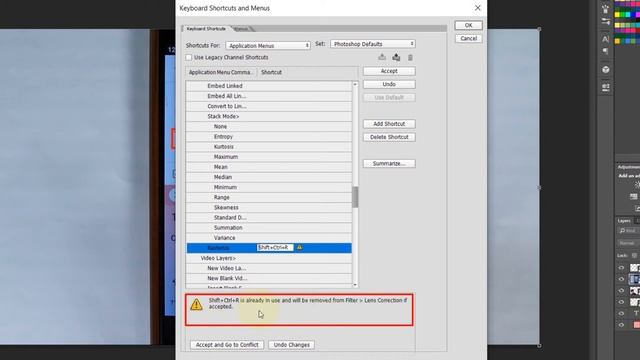Select the Summation row
640x360 pixels.
click(x=269, y=228)
